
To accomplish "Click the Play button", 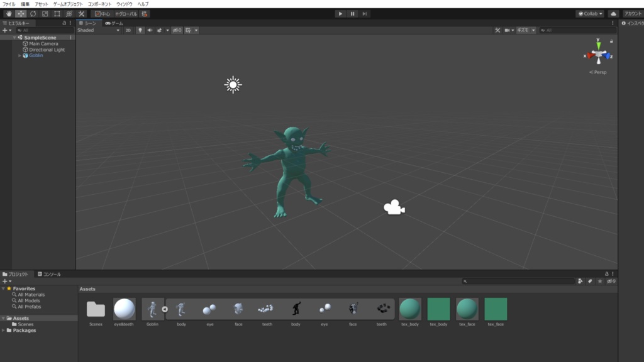I will [x=340, y=14].
